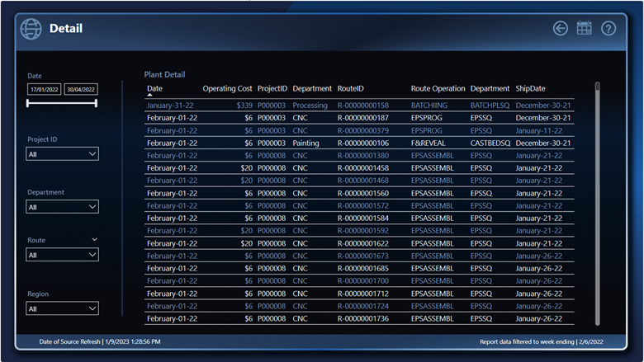Sort by the ShipDate column header

tap(530, 88)
